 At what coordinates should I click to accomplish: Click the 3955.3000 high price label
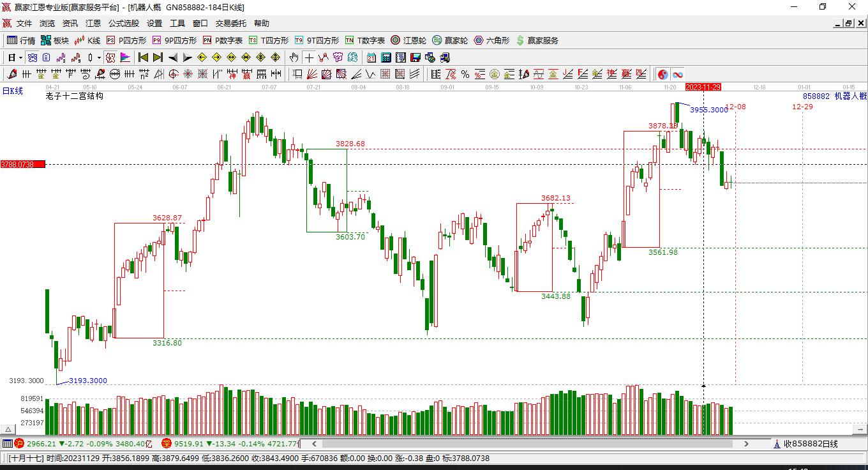pyautogui.click(x=708, y=110)
